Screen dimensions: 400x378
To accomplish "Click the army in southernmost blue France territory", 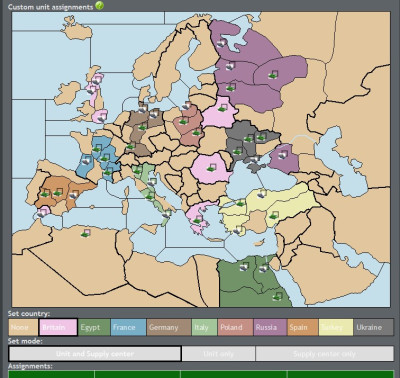I will click(107, 172).
